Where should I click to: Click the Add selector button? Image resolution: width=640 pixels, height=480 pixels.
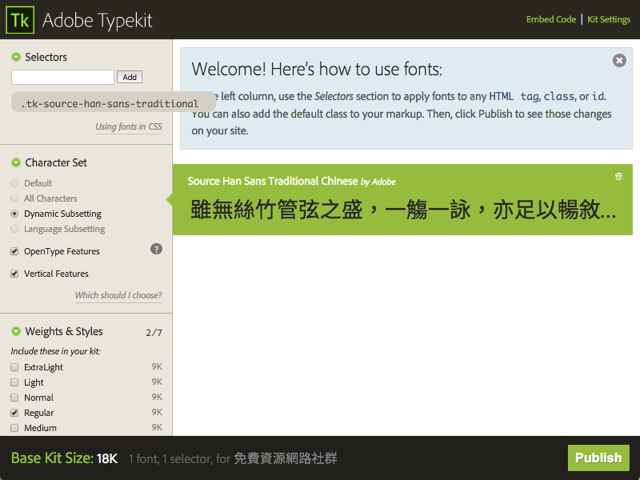(130, 77)
